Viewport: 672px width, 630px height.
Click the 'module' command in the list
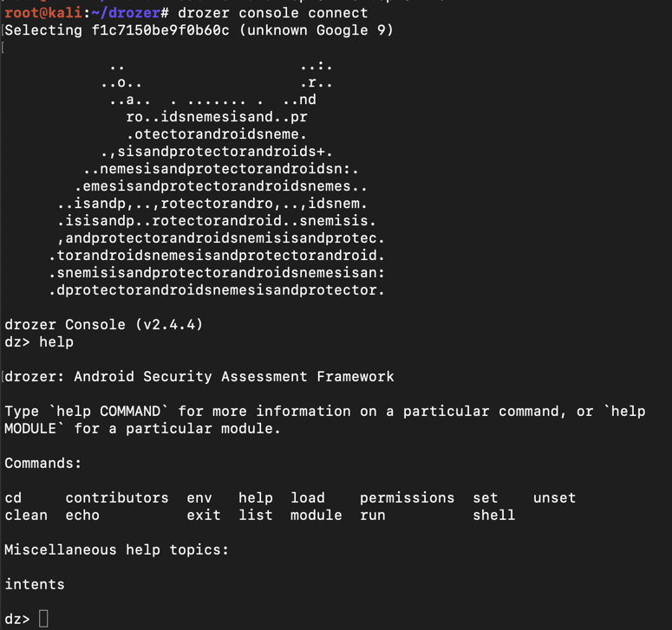pos(316,515)
